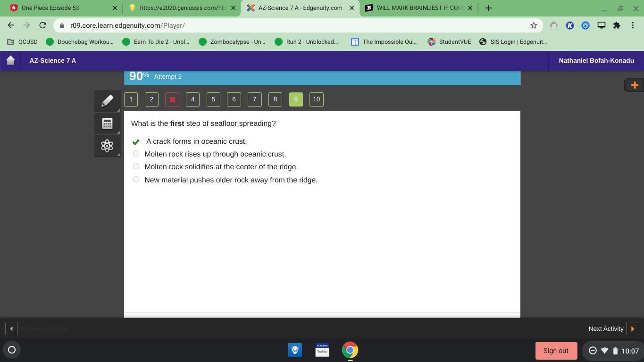Switch to e2020.geniussis.com tab
Image resolution: width=644 pixels, height=362 pixels.
click(181, 8)
